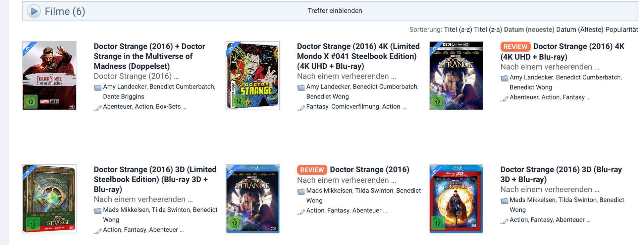Open 3D Limited Steelbook cover thumbnail
The image size is (644, 245).
click(49, 199)
